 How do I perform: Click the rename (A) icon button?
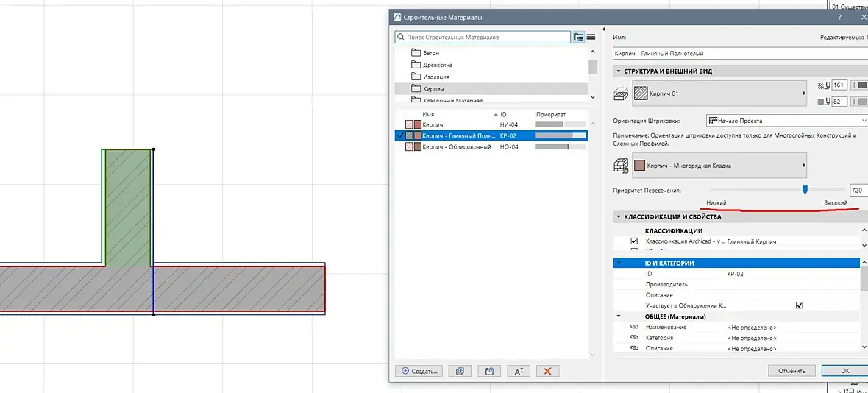[x=519, y=372]
